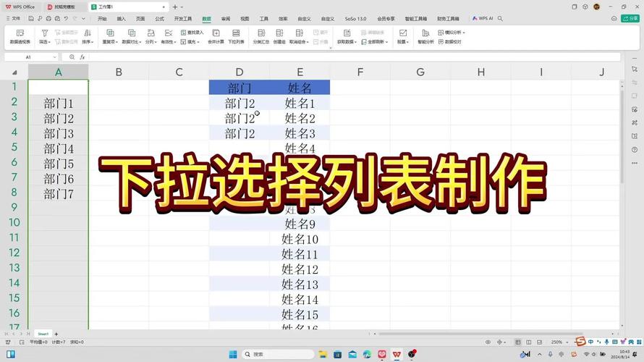
Task: Switch to page break preview in status bar
Action: click(x=539, y=342)
